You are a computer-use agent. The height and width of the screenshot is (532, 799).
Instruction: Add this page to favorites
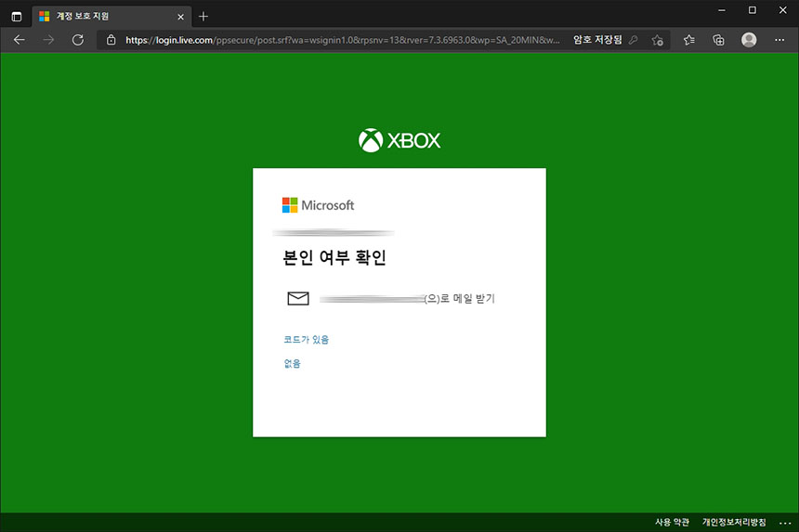658,40
